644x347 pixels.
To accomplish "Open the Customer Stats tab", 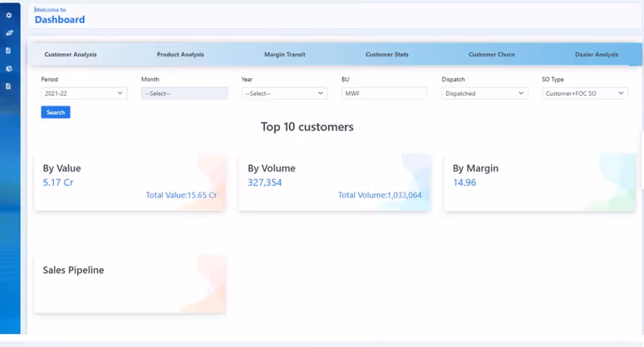I will [387, 54].
